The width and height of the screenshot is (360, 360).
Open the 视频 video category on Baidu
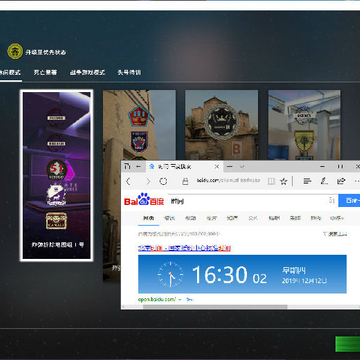point(190,218)
